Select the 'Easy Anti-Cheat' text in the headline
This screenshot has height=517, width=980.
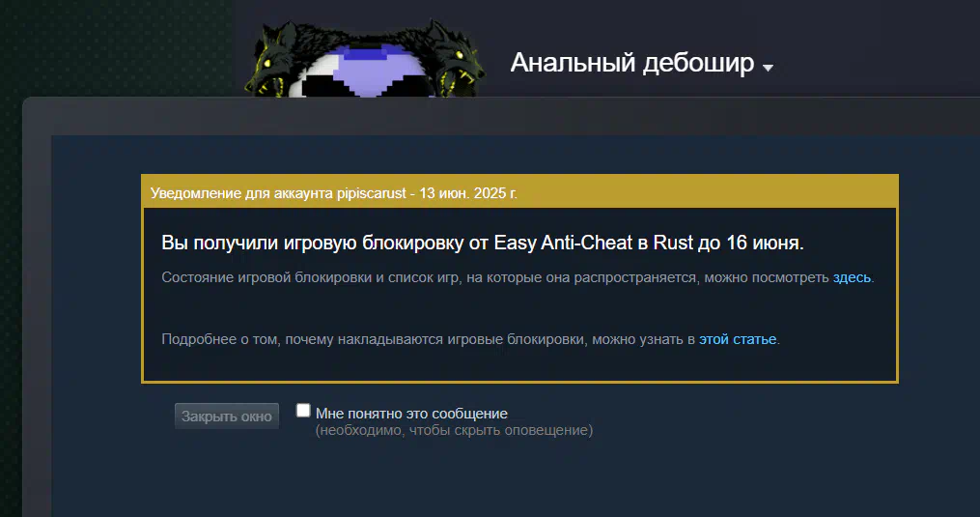pos(563,243)
